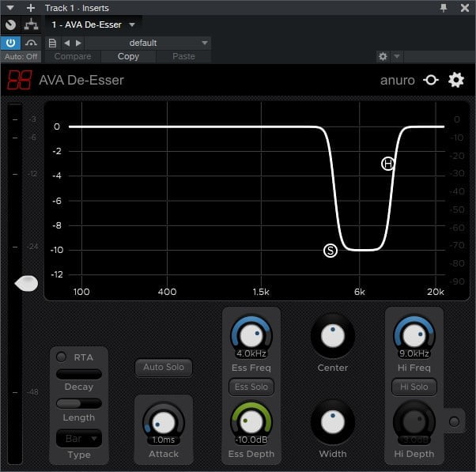The width and height of the screenshot is (476, 472).
Task: Close the plugin window
Action: (x=464, y=8)
